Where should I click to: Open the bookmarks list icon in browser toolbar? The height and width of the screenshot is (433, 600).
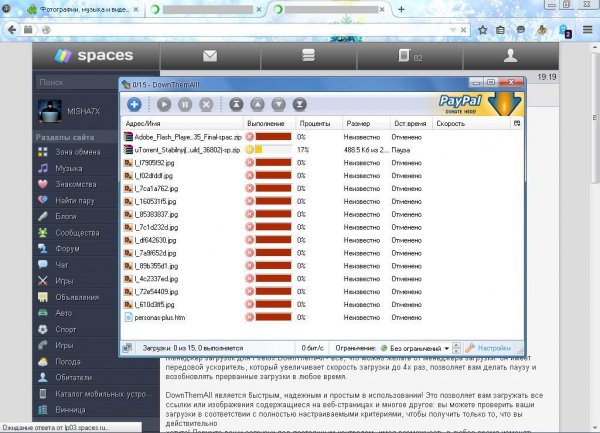(x=500, y=30)
